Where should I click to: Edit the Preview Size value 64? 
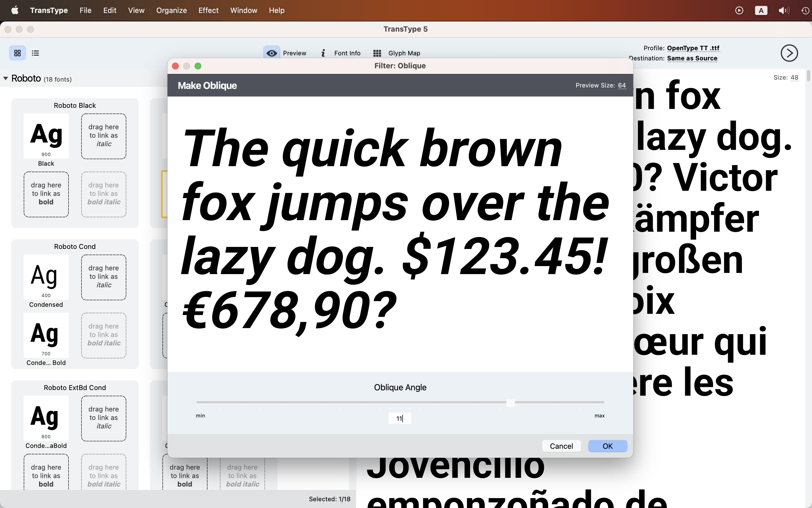coord(622,85)
